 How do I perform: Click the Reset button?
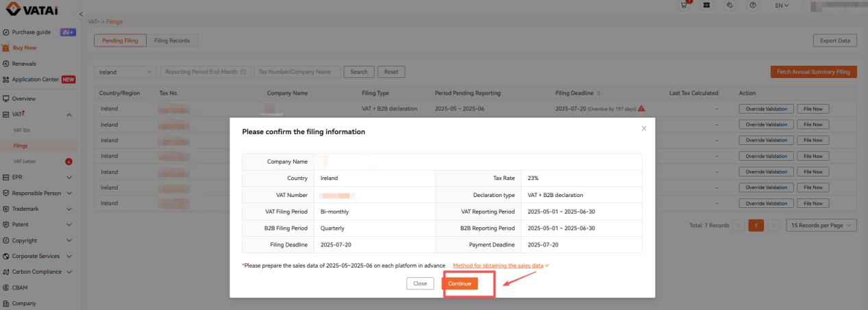click(391, 71)
